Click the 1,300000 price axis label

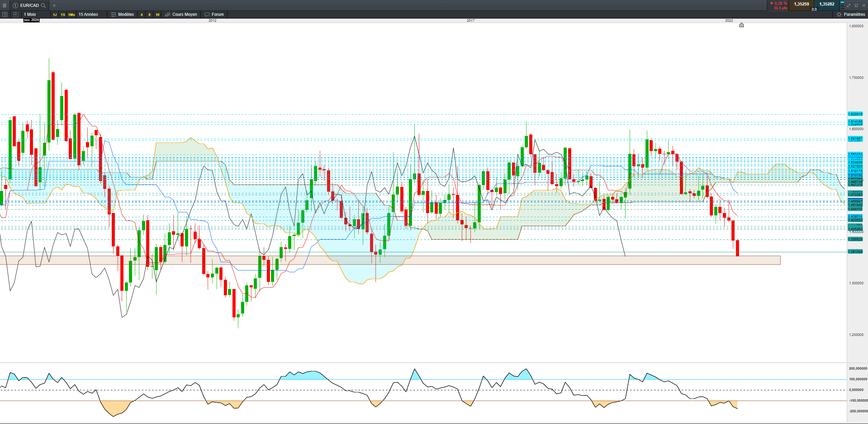pyautogui.click(x=856, y=283)
